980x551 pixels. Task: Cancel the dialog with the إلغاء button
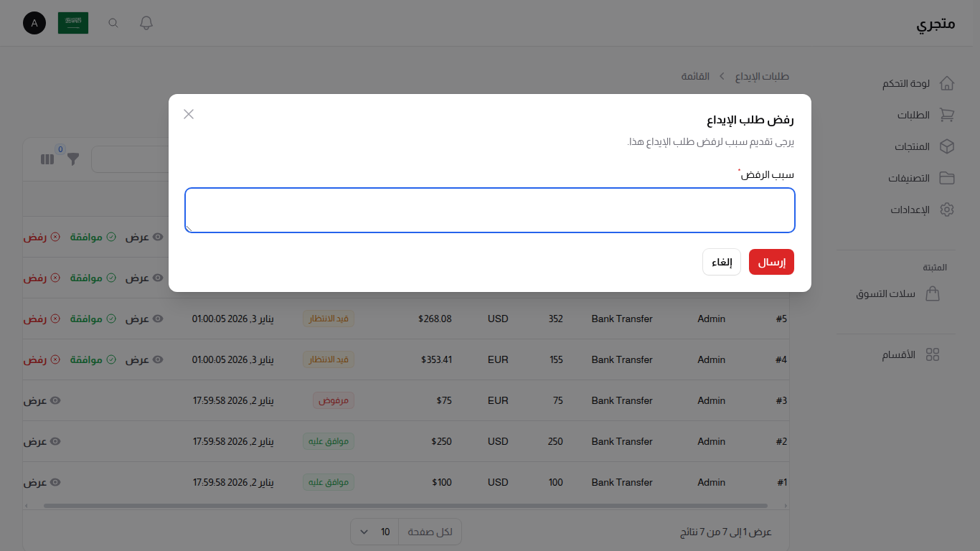click(x=721, y=262)
